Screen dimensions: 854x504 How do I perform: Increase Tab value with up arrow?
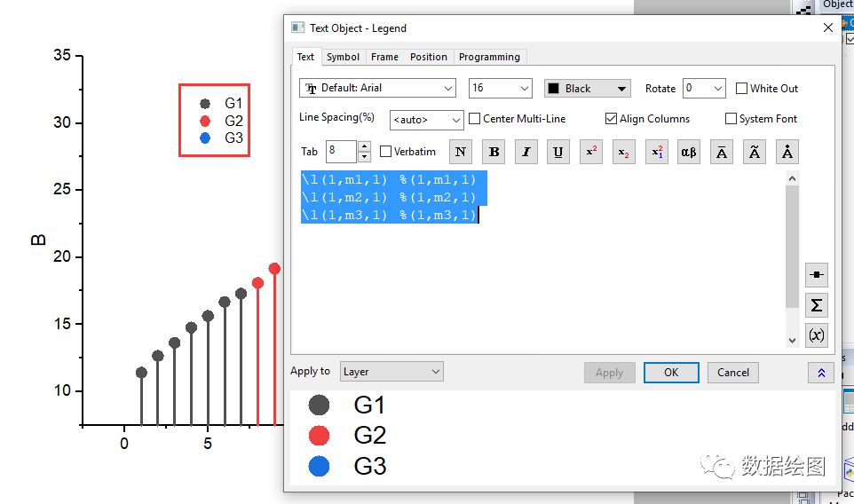pos(364,146)
